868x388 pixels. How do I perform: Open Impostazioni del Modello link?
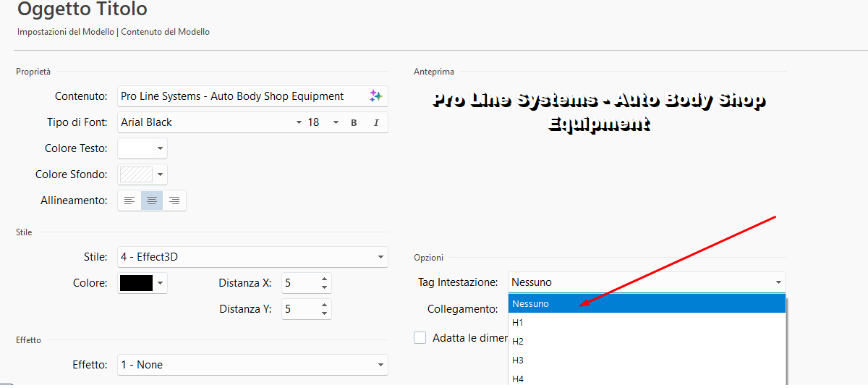pyautogui.click(x=65, y=32)
